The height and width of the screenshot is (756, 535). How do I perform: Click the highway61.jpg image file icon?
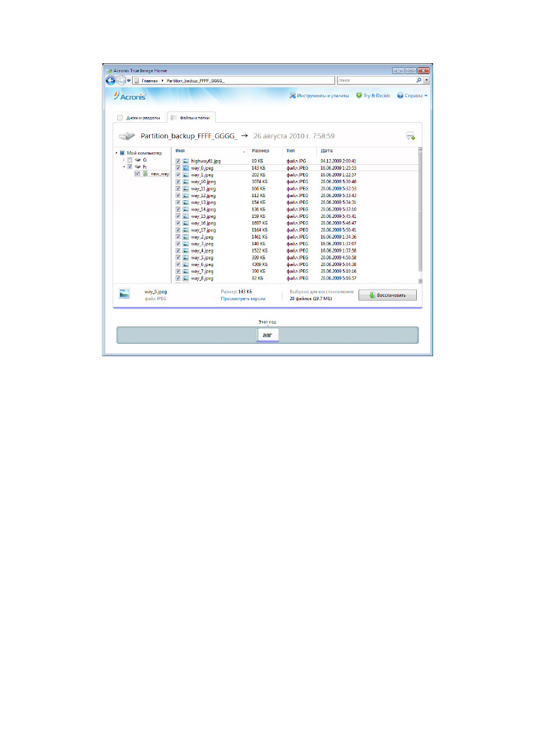click(185, 161)
